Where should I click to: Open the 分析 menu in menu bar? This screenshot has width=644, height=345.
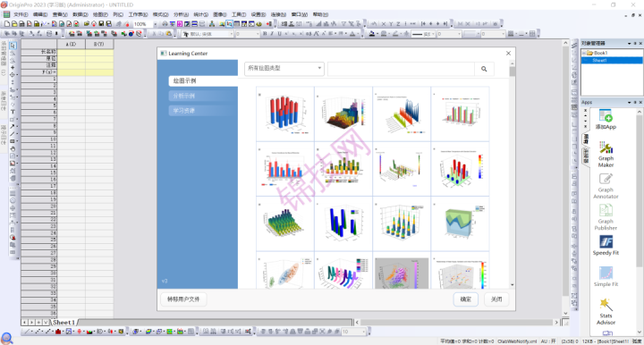[x=181, y=14]
